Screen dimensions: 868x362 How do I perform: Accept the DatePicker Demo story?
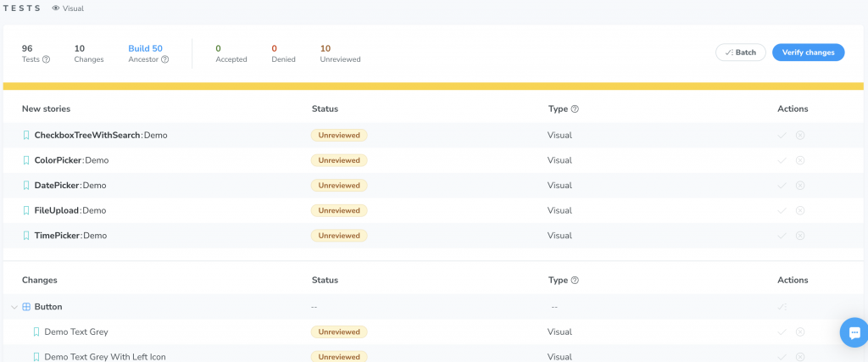[x=782, y=186]
